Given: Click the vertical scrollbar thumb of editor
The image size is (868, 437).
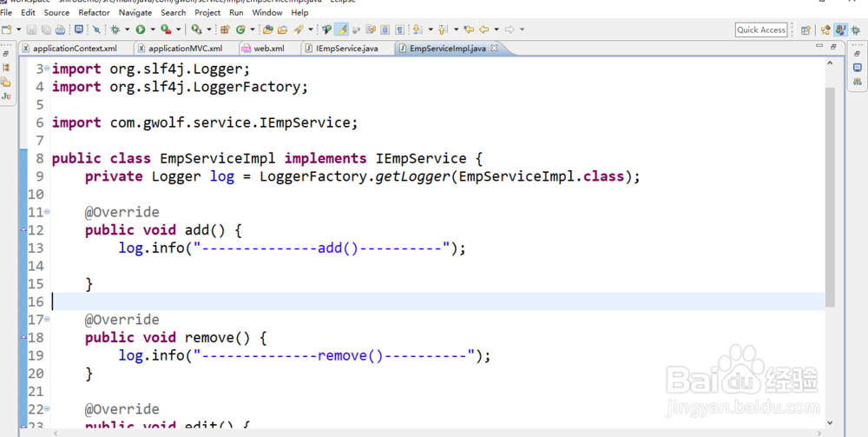Looking at the screenshot, I should pos(830,196).
